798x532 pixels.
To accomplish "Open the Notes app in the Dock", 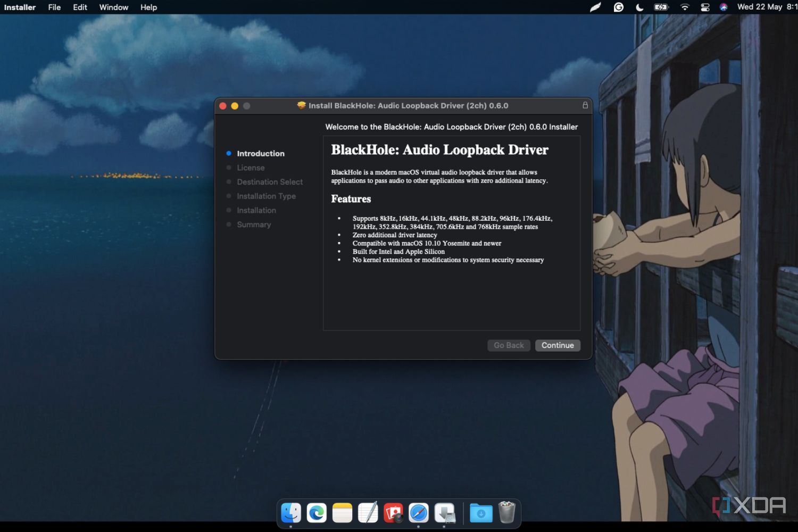I will click(x=342, y=513).
